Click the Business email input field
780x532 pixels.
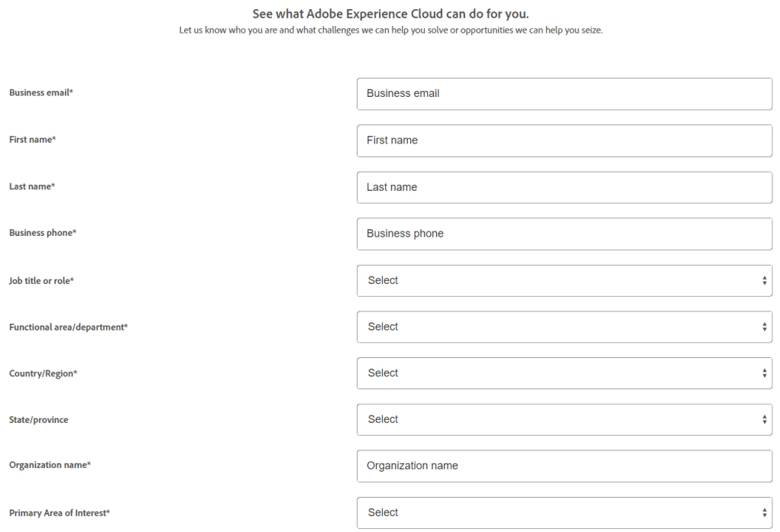pyautogui.click(x=564, y=93)
